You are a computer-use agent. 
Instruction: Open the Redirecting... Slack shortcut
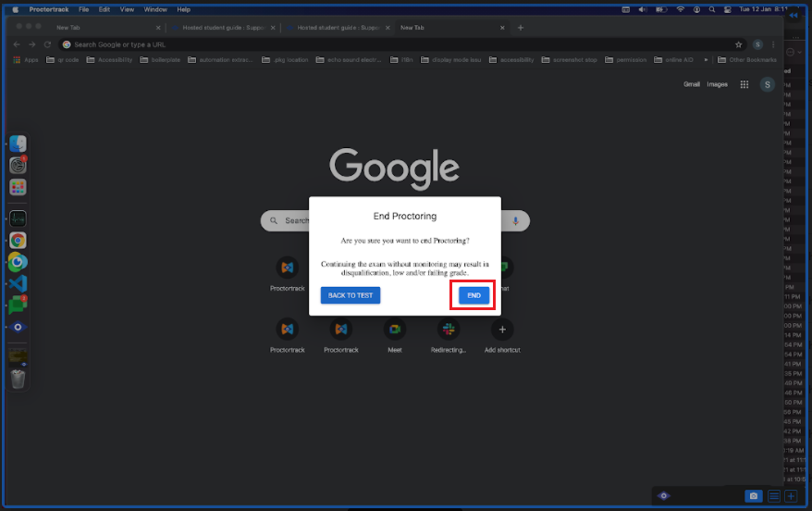449,336
